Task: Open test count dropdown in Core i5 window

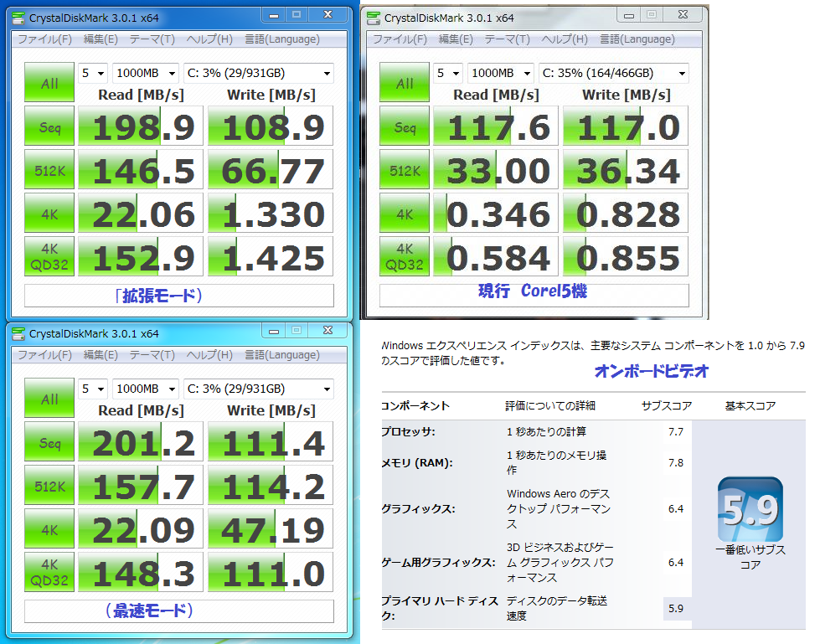Action: (x=447, y=73)
